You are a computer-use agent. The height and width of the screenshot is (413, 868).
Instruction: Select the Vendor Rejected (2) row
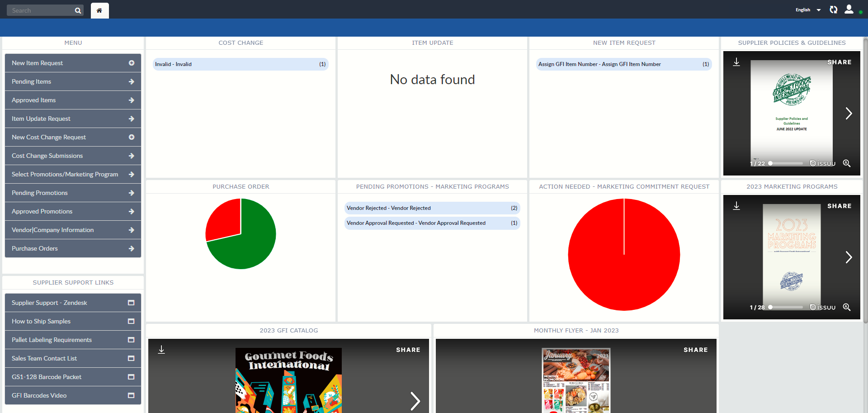point(432,208)
